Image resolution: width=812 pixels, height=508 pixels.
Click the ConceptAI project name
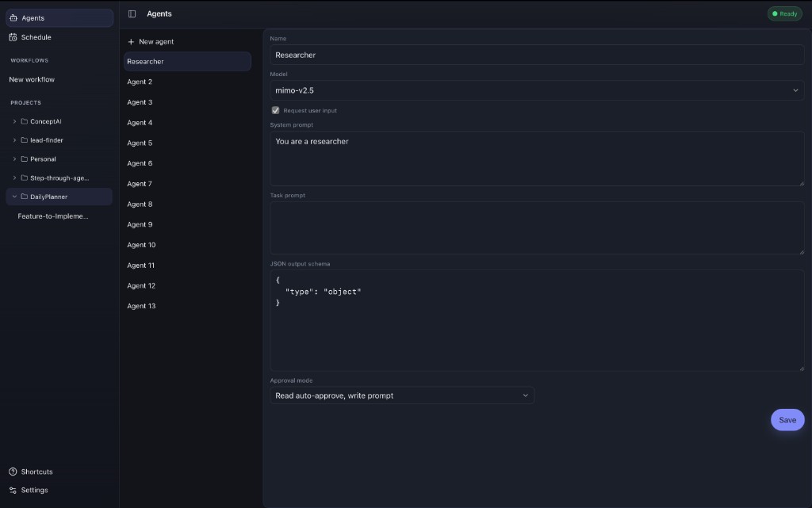tap(45, 121)
